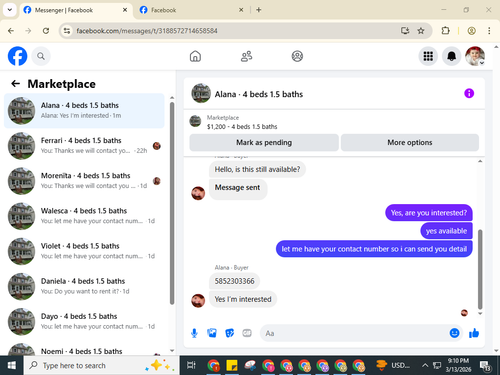Click the 'Yes I'm interested' message bubble
This screenshot has width=500, height=375.
point(243,299)
